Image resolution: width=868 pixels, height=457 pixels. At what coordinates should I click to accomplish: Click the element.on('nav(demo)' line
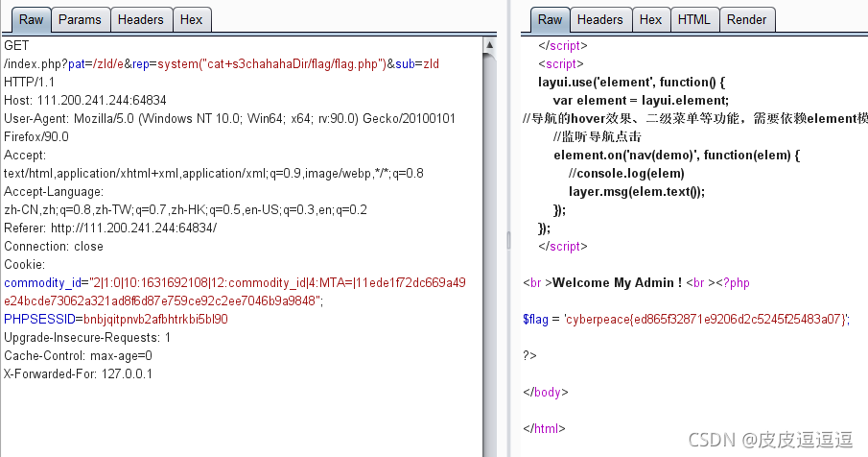coord(676,156)
